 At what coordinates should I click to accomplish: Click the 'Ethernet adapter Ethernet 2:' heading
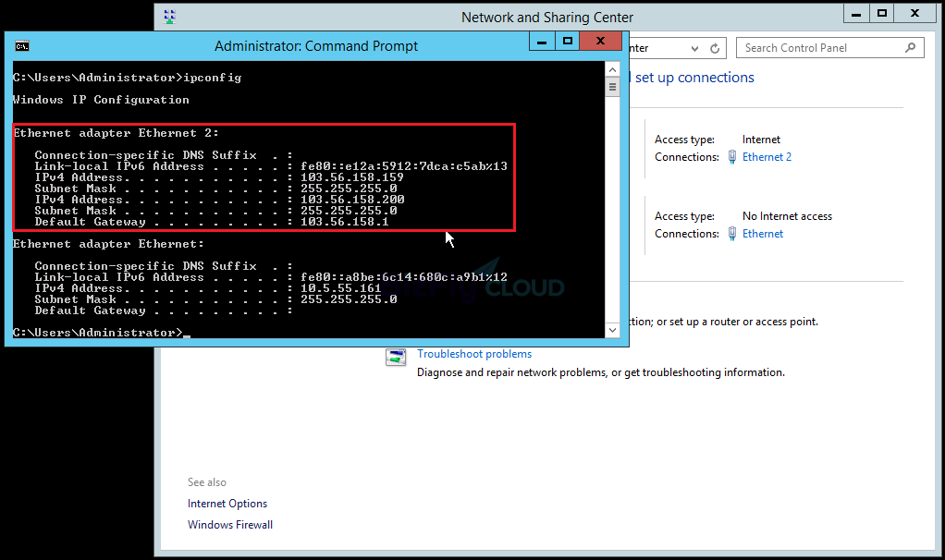click(x=116, y=133)
